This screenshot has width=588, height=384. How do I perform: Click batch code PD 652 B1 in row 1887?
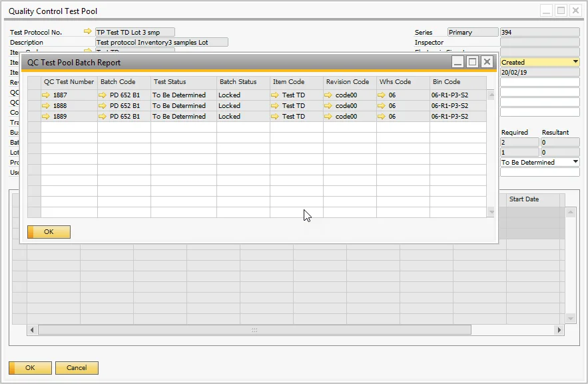click(125, 95)
